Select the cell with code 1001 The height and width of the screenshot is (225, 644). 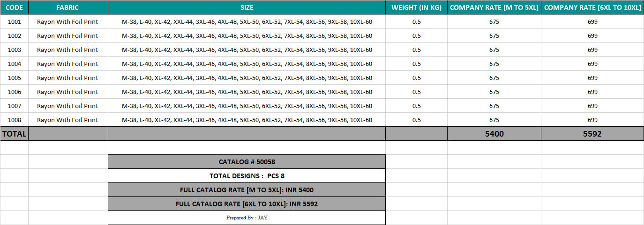pos(15,22)
